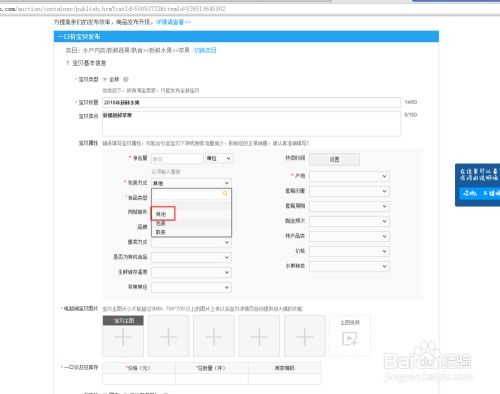Click the search magnifier icon in open dropdown
This screenshot has width=500, height=394.
(x=225, y=194)
